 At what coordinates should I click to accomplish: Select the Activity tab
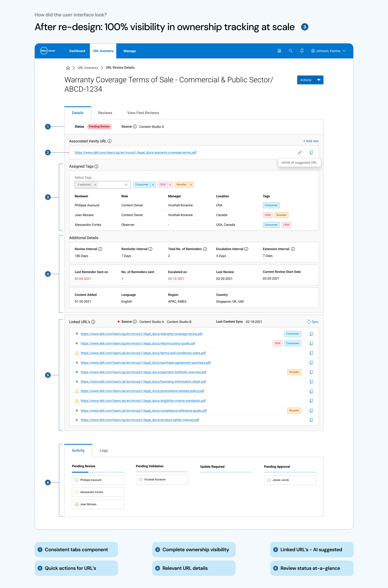(x=78, y=450)
